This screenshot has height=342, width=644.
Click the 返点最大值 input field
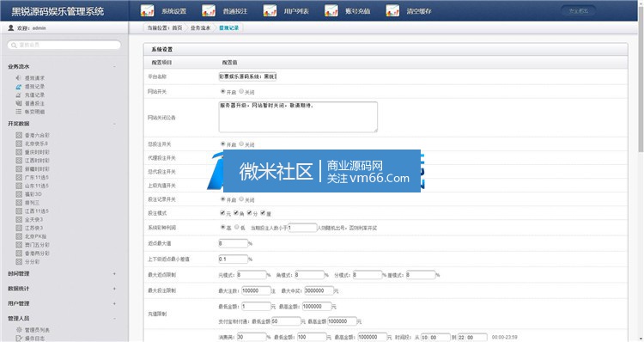233,243
